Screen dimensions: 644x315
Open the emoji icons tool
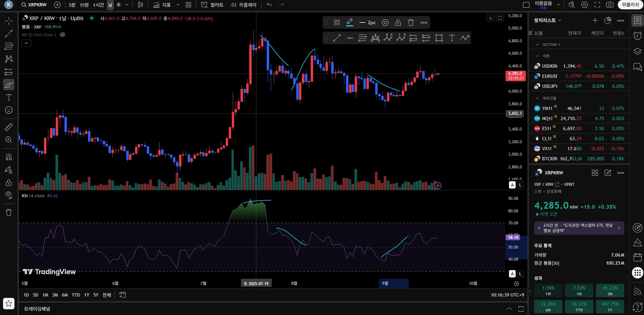(9, 110)
